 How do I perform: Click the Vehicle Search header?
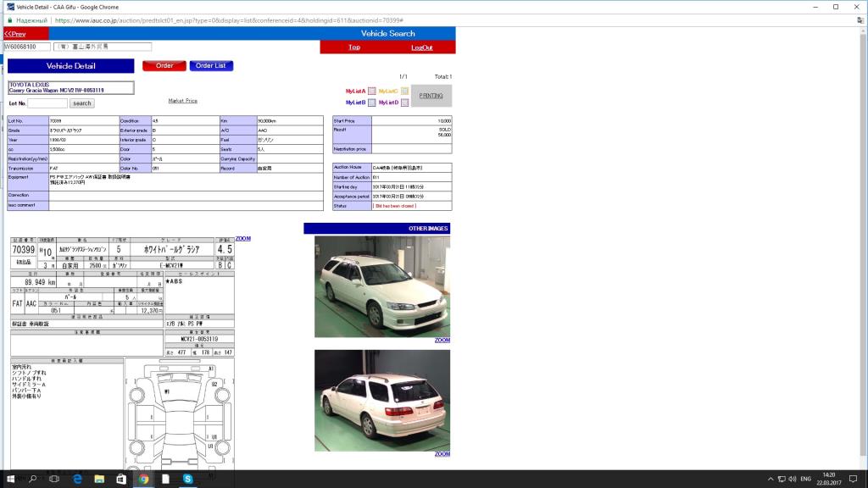point(388,34)
